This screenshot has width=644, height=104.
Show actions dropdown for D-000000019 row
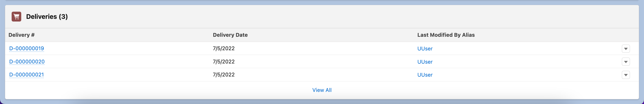(x=625, y=49)
